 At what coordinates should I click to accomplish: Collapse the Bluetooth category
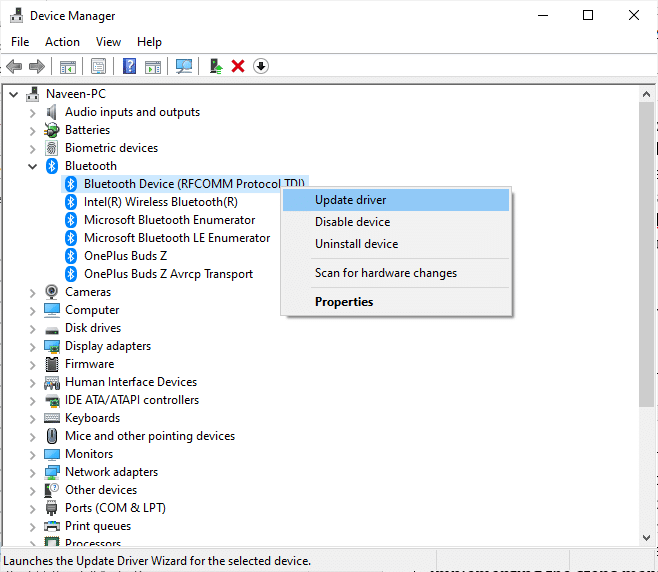click(x=32, y=166)
